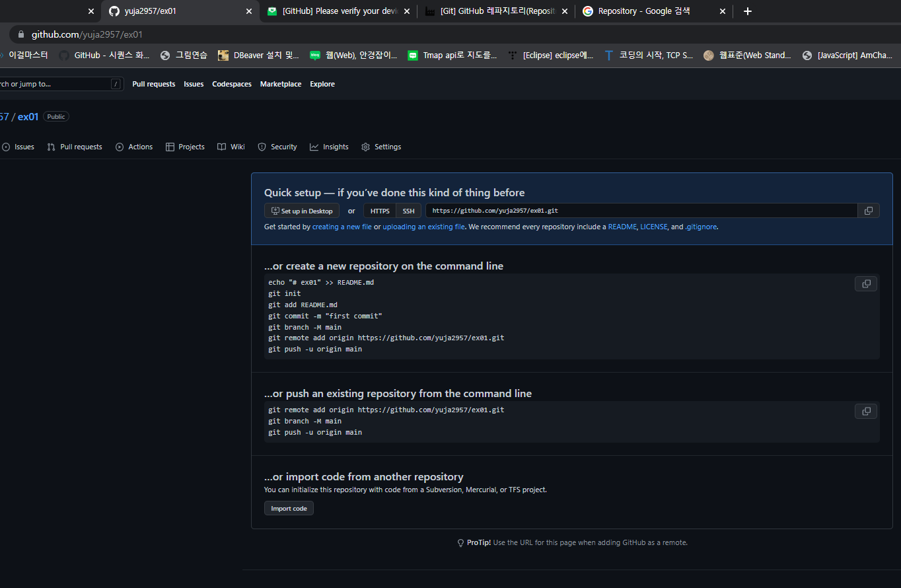This screenshot has height=588, width=901.
Task: Copy the repository HTTPS URL to clipboard
Action: tap(869, 211)
